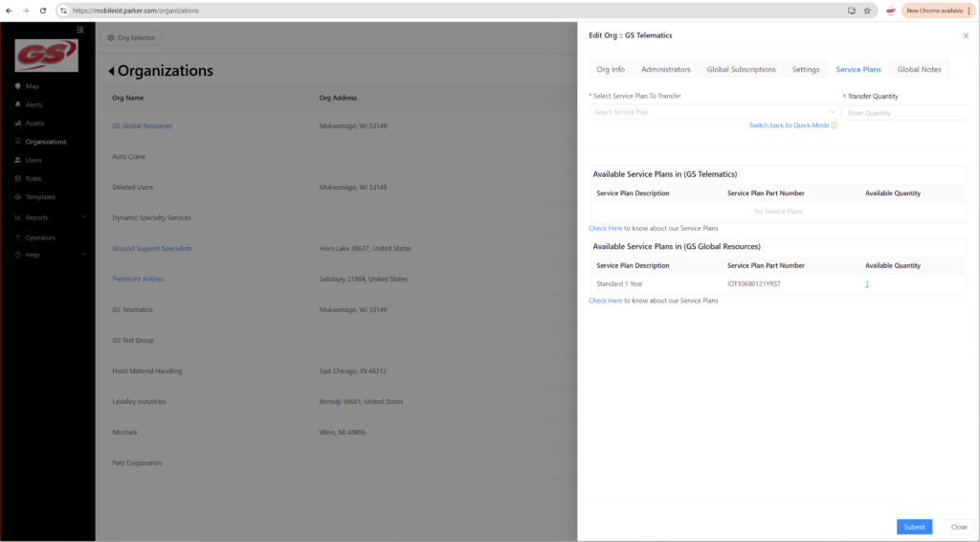
Task: Click Switch back to Quick Mode link
Action: pos(789,125)
